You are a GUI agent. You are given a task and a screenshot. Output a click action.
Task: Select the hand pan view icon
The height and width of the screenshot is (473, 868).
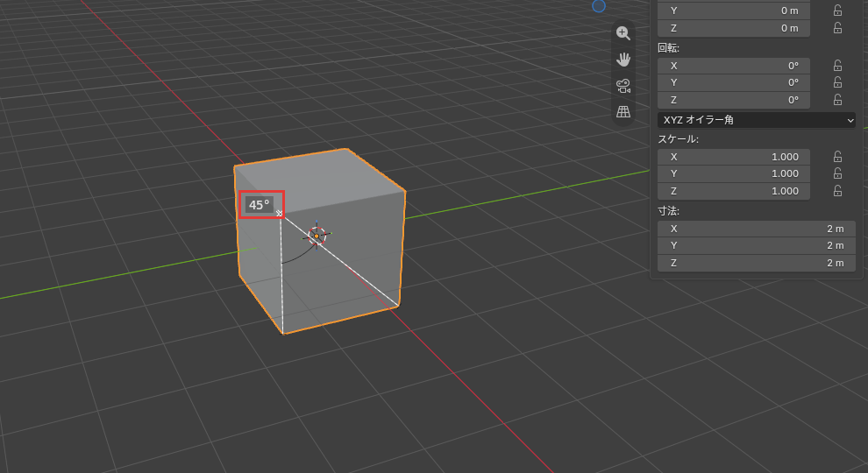pos(623,60)
